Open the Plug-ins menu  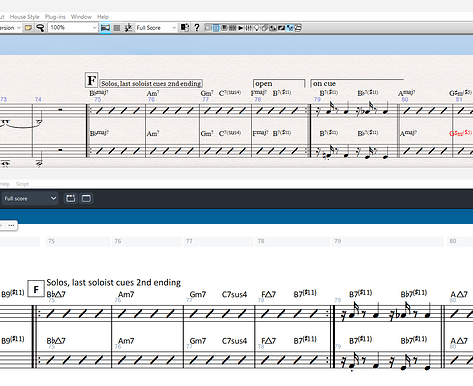[55, 17]
